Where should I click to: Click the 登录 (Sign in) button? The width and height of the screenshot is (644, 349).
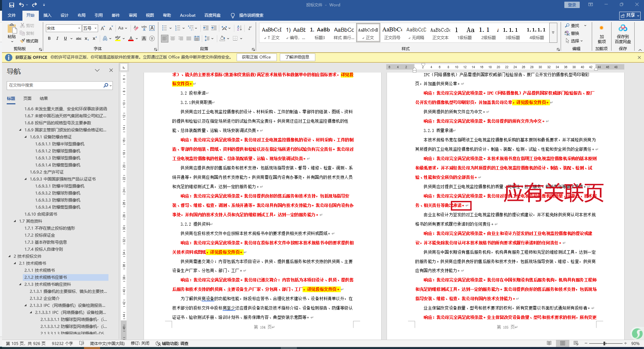[x=572, y=5]
